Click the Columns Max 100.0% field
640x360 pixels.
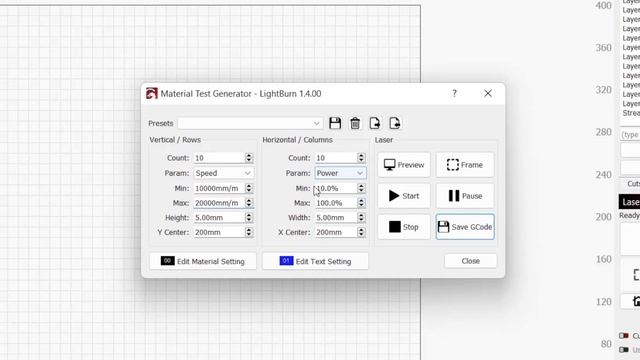coord(336,203)
